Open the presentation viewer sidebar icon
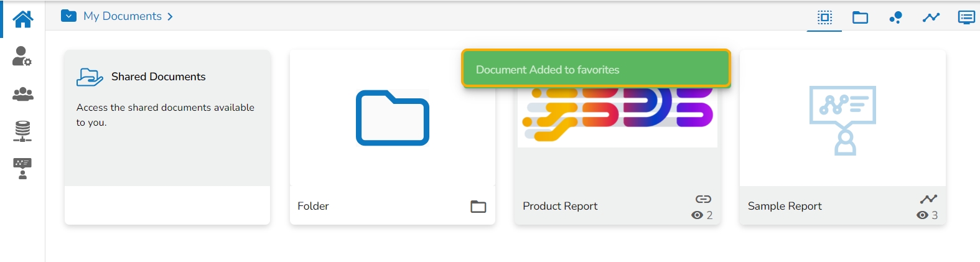 point(22,169)
